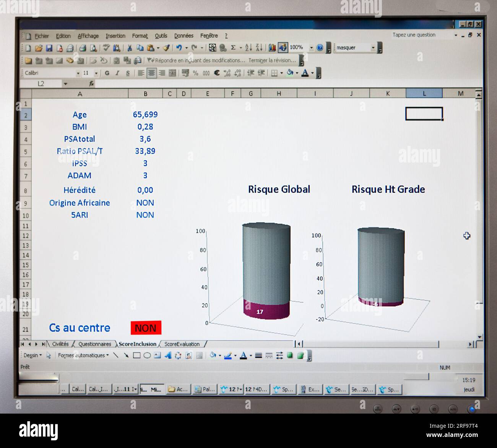The height and width of the screenshot is (448, 497).
Task: Save the workbook with the floppy disk icon
Action: (x=49, y=48)
